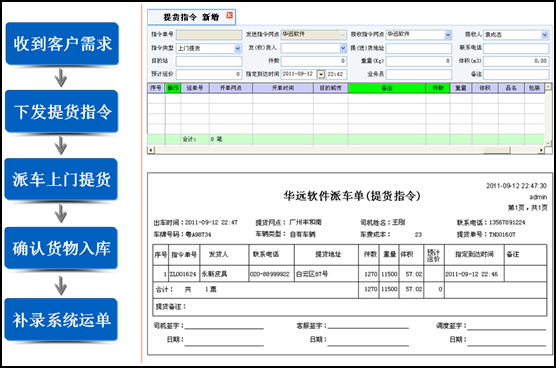Image resolution: width=556 pixels, height=368 pixels.
Task: Click the 指令单号 input field
Action: pos(209,34)
